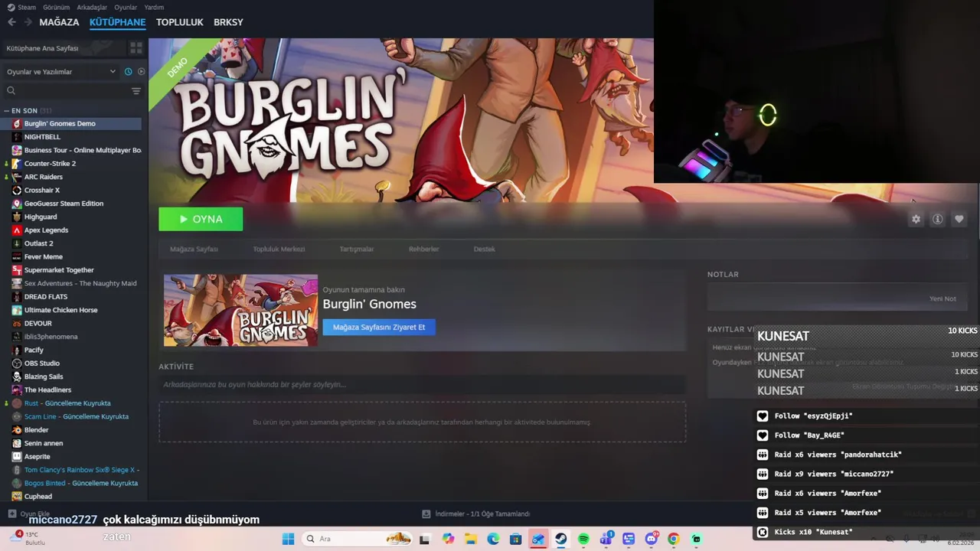Open the TOPLULUK tab
The width and height of the screenshot is (980, 551).
(179, 22)
